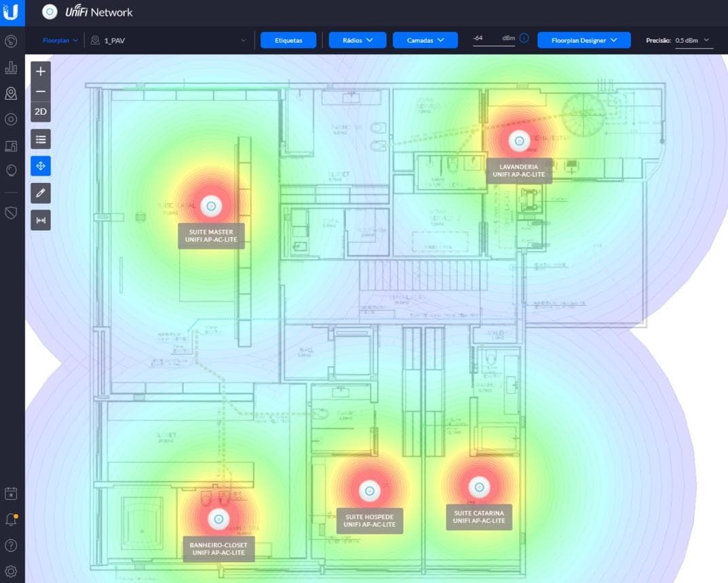Viewport: 728px width, 583px height.
Task: Open the Devices sidebar icon
Action: click(x=11, y=119)
